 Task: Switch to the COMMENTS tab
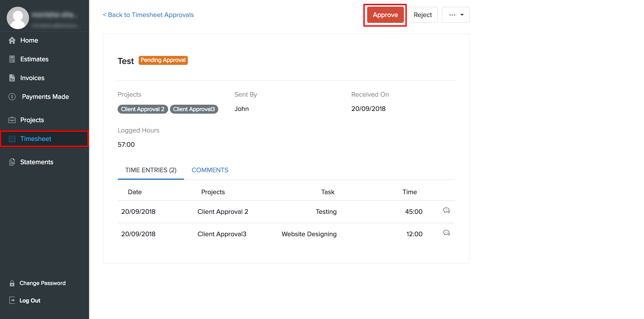210,170
